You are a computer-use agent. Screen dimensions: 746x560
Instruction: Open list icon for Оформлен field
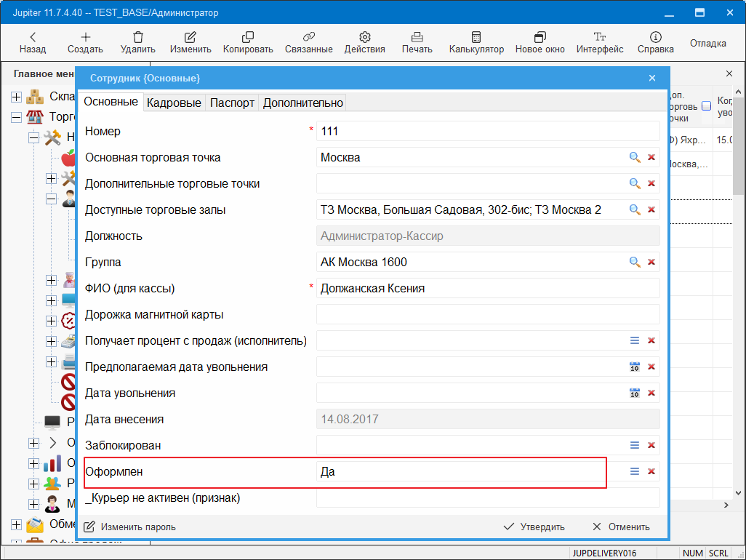635,472
